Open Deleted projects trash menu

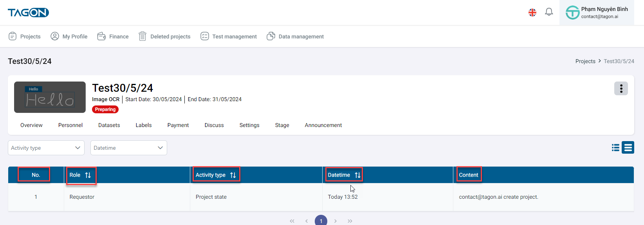pos(164,36)
